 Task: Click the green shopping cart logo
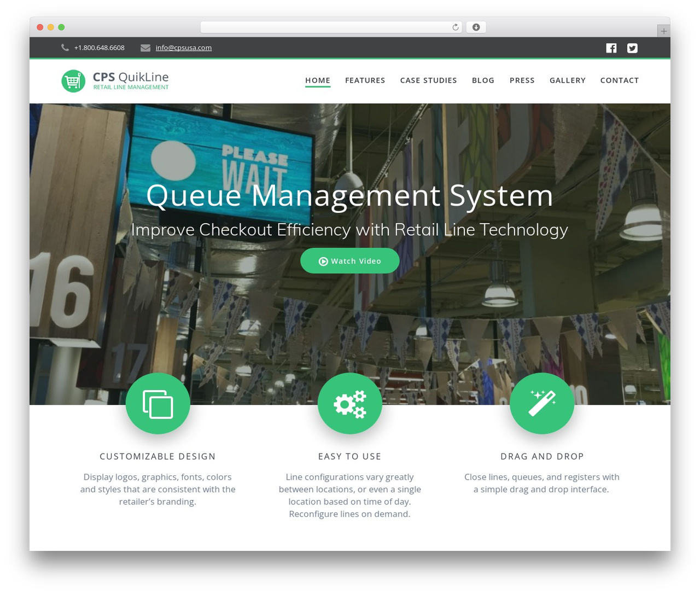73,81
